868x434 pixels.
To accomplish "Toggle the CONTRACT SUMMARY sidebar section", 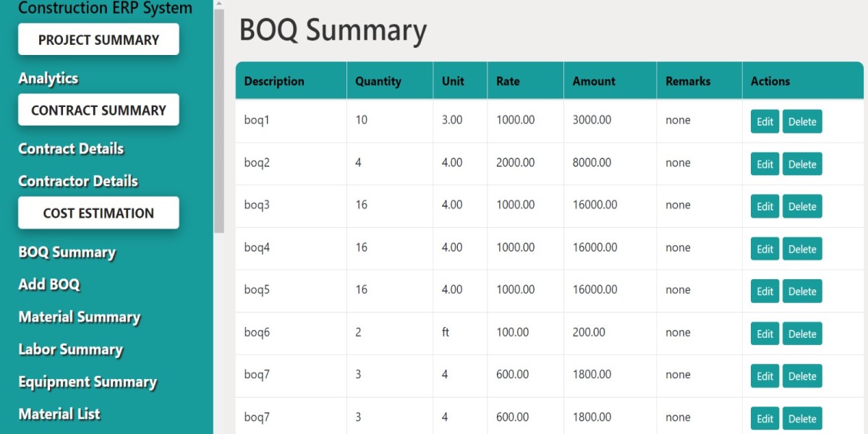I will [98, 110].
